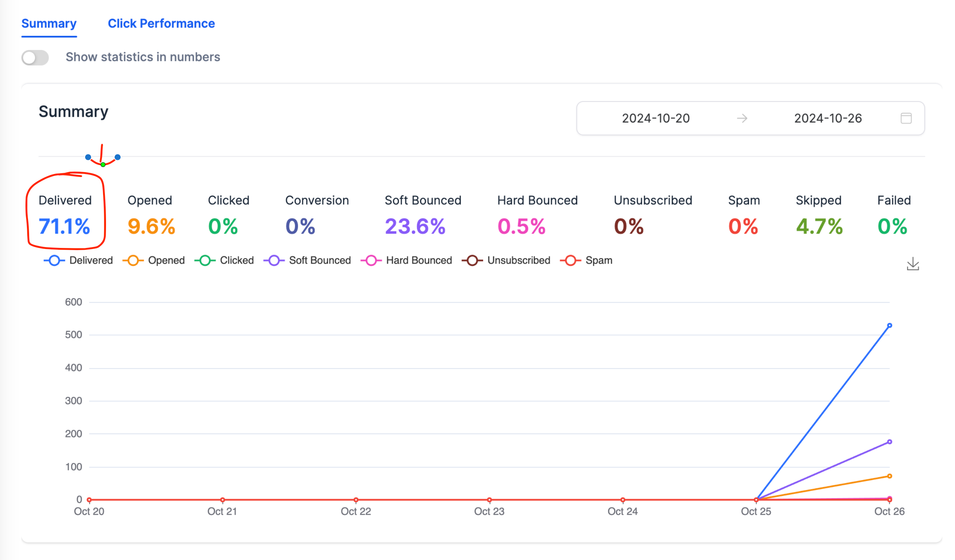Screen dimensions: 955x560
Task: Click the Clicked 0% statistic
Action: (x=223, y=227)
